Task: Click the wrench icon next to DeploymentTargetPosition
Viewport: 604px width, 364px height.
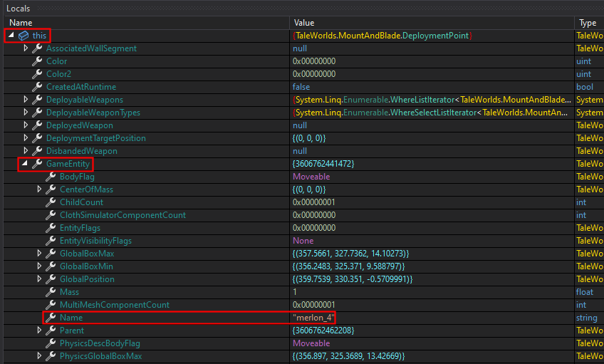Action: [37, 138]
